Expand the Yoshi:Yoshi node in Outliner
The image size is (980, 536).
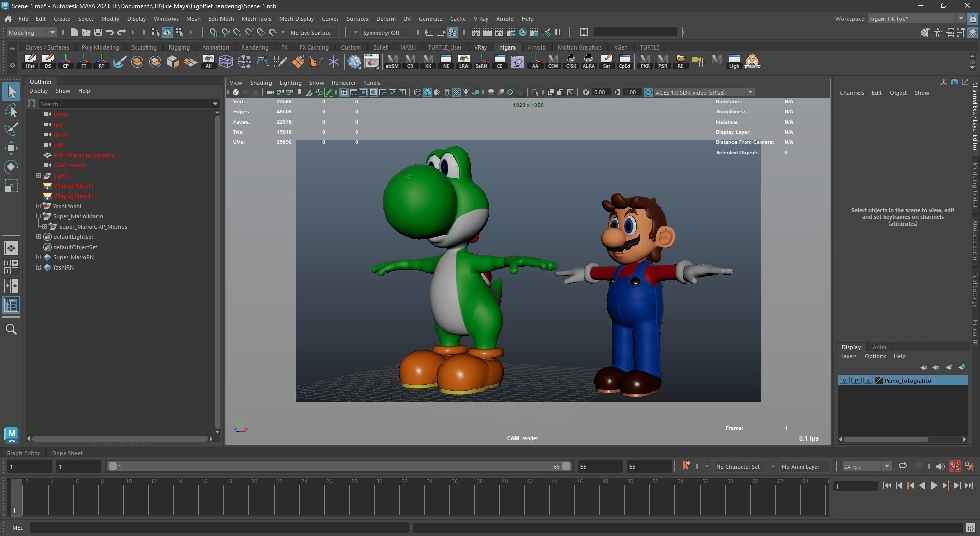[38, 206]
